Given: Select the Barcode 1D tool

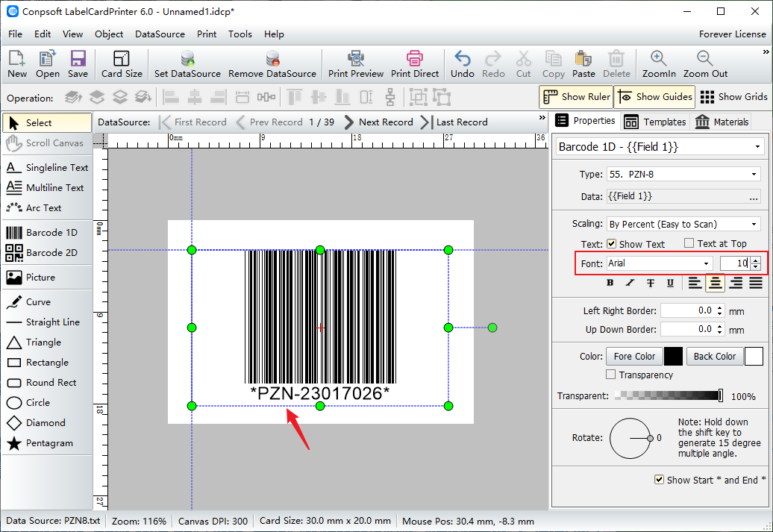Looking at the screenshot, I should 47,233.
